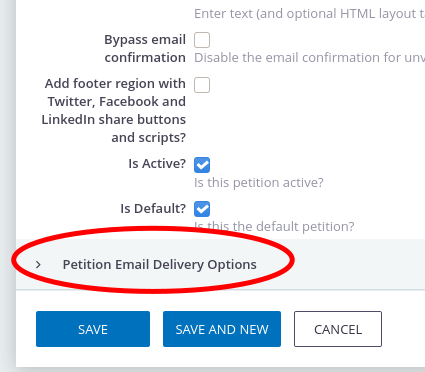Click the "Add footer region with Twitter" label

point(114,110)
